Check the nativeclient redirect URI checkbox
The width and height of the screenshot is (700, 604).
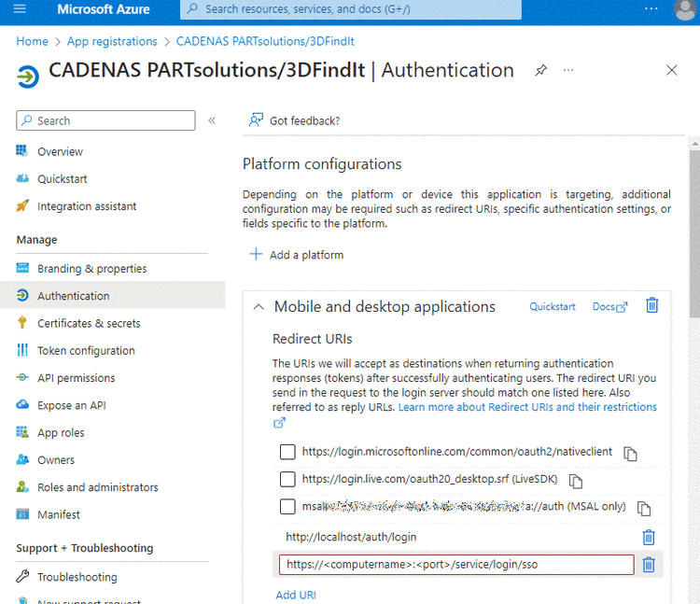tap(287, 452)
